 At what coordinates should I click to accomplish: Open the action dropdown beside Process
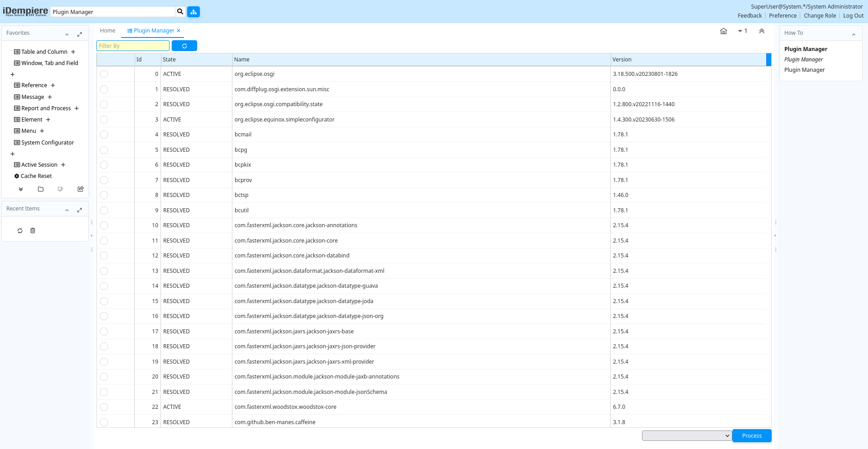(686, 436)
